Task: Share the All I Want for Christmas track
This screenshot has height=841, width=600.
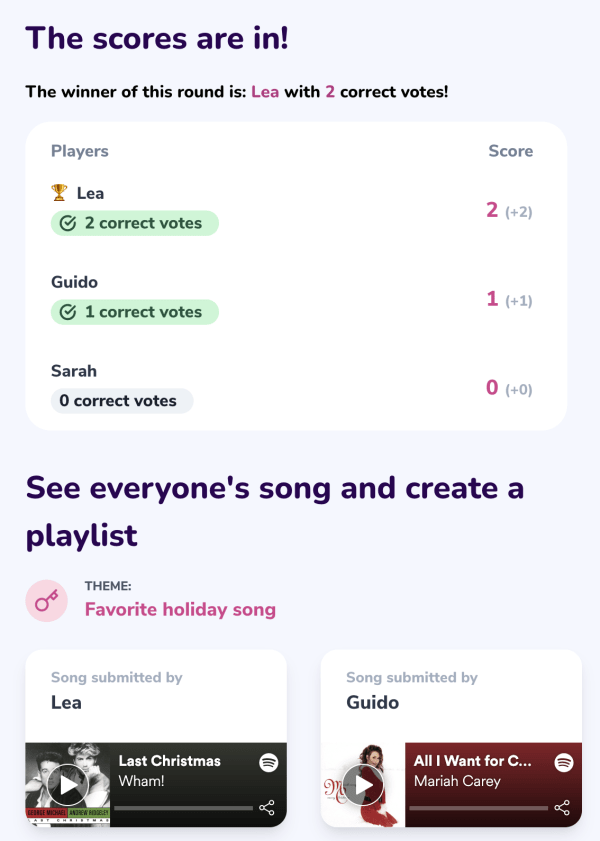Action: click(x=562, y=807)
